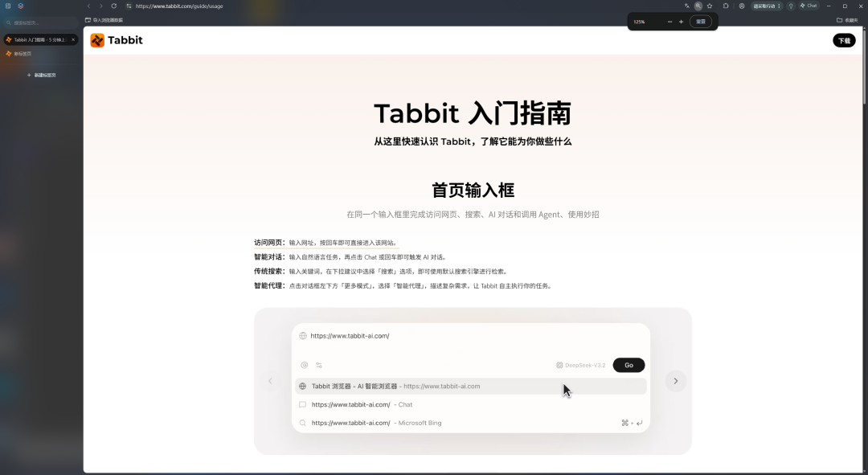
Task: Reload the page with refresh icon
Action: coord(114,6)
